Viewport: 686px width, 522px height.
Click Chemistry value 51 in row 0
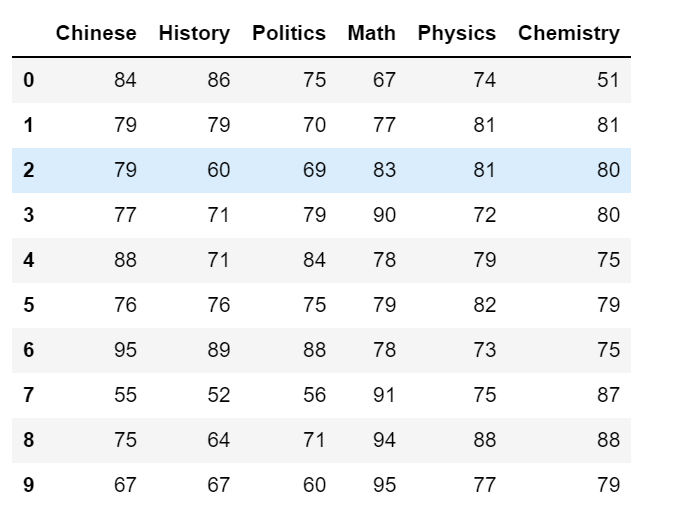(x=608, y=80)
